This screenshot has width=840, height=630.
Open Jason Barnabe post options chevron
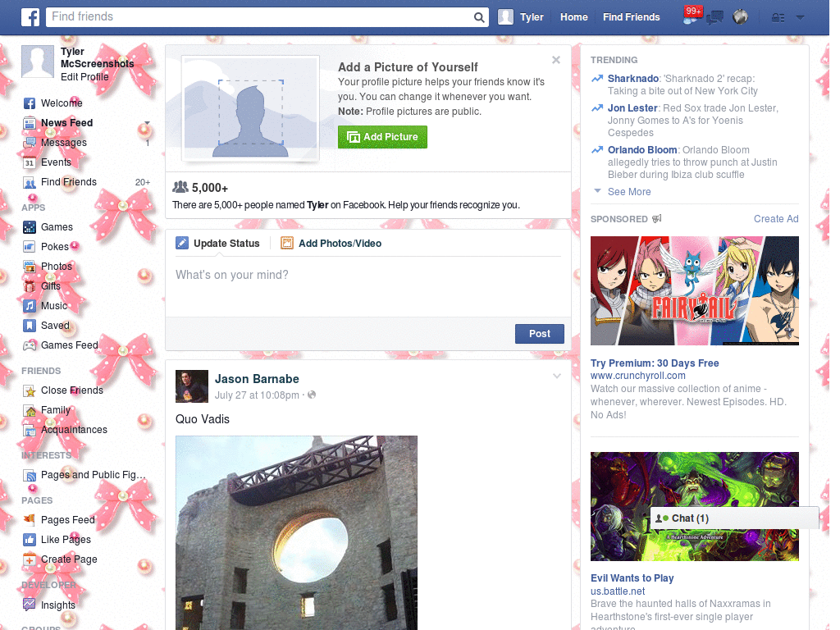tap(557, 376)
